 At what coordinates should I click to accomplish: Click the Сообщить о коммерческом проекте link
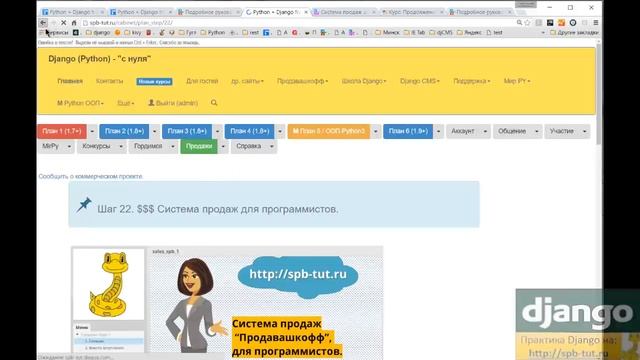click(x=91, y=176)
